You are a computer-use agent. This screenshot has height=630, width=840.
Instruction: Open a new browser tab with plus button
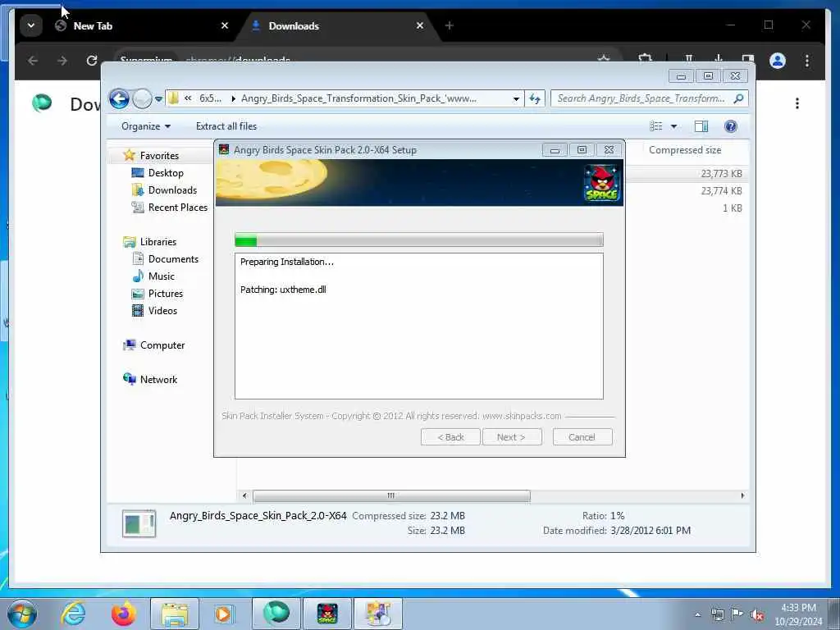pyautogui.click(x=449, y=25)
